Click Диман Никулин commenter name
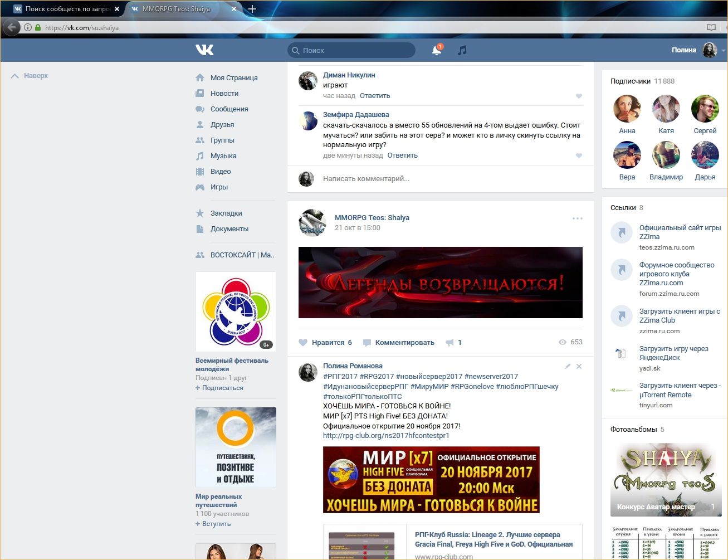 click(x=349, y=75)
